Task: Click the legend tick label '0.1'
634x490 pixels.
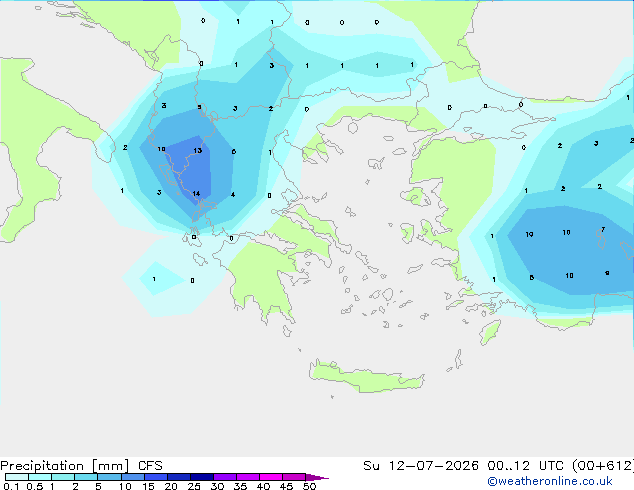Action: (x=11, y=486)
